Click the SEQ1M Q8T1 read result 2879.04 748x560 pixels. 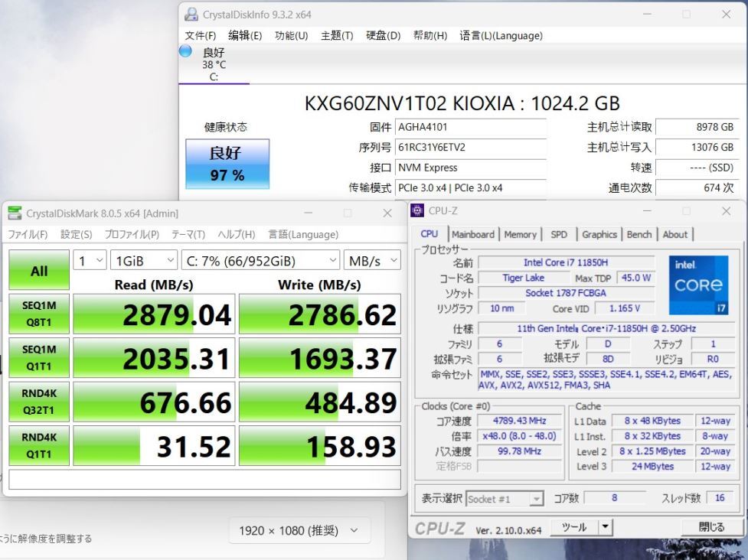(x=154, y=314)
